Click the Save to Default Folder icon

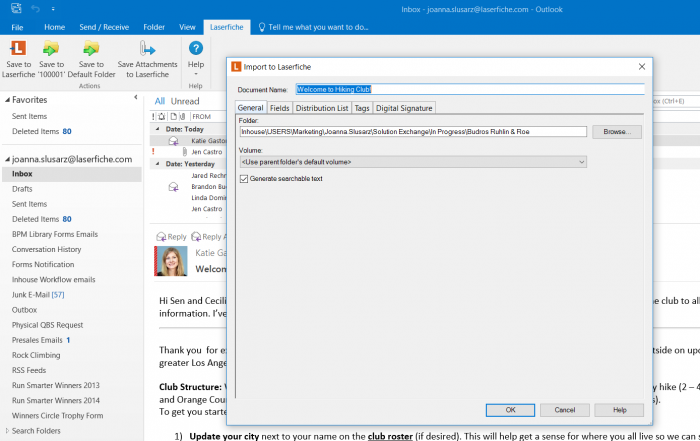[x=91, y=50]
